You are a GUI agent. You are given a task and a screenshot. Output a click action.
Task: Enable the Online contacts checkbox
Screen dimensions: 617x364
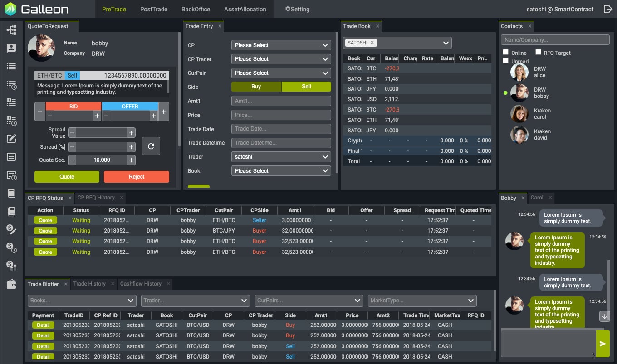tap(506, 53)
